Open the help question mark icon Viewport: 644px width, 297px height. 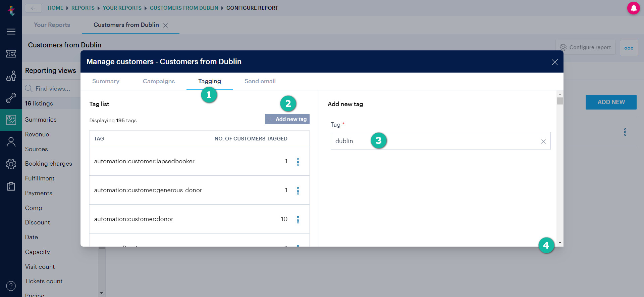click(x=11, y=286)
